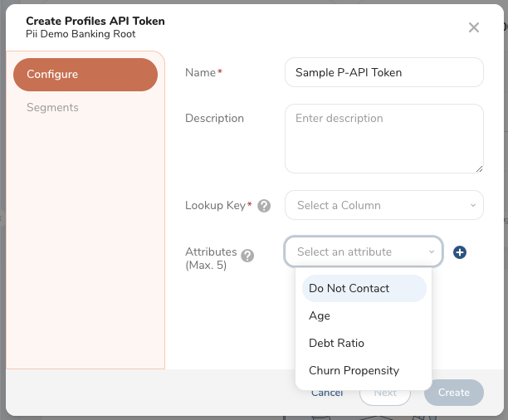Click the Attributes dropdown chevron arrow
This screenshot has height=420, width=508.
tap(432, 252)
